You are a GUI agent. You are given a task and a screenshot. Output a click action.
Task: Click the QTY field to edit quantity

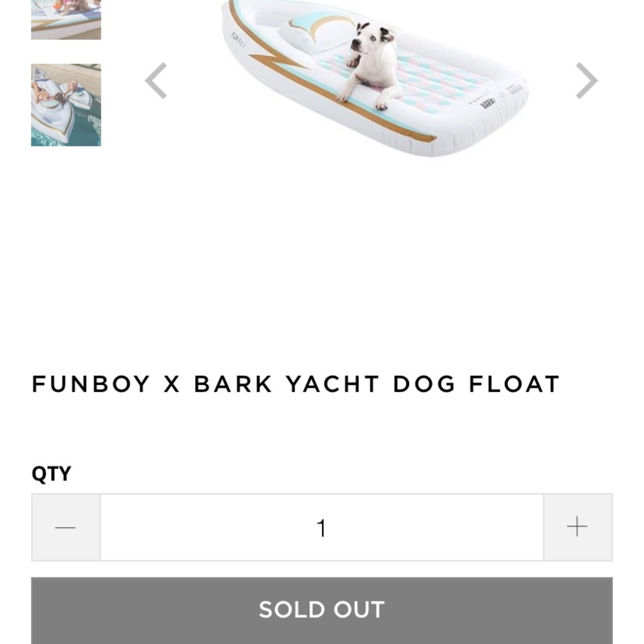pyautogui.click(x=322, y=527)
